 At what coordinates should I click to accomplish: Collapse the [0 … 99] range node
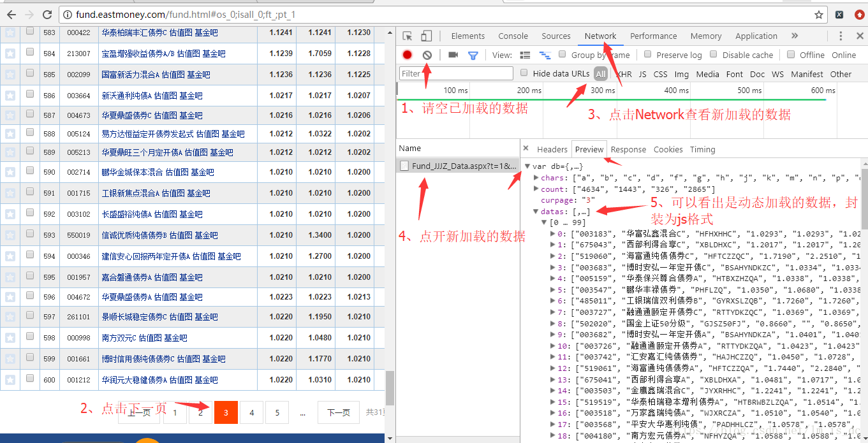point(544,222)
